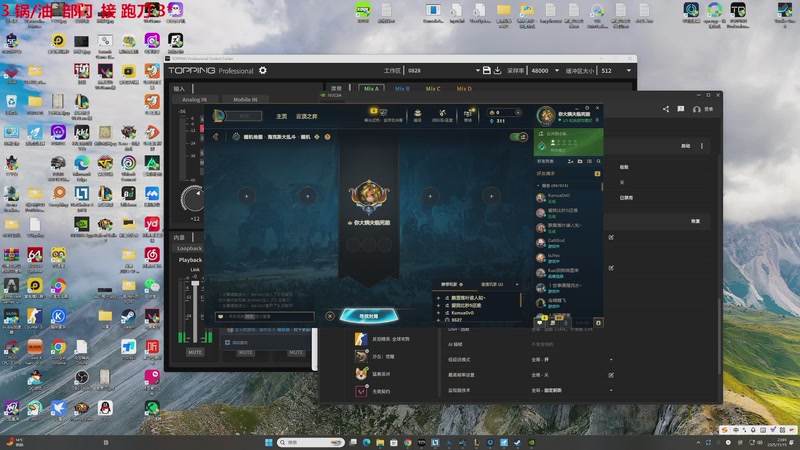
Task: Open the Mobile IN tab
Action: (245, 99)
